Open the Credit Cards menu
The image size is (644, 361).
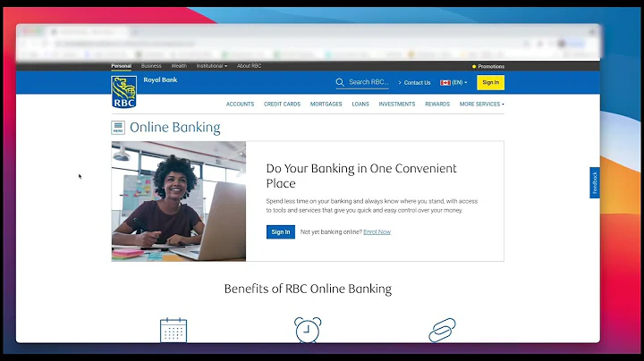pyautogui.click(x=282, y=105)
